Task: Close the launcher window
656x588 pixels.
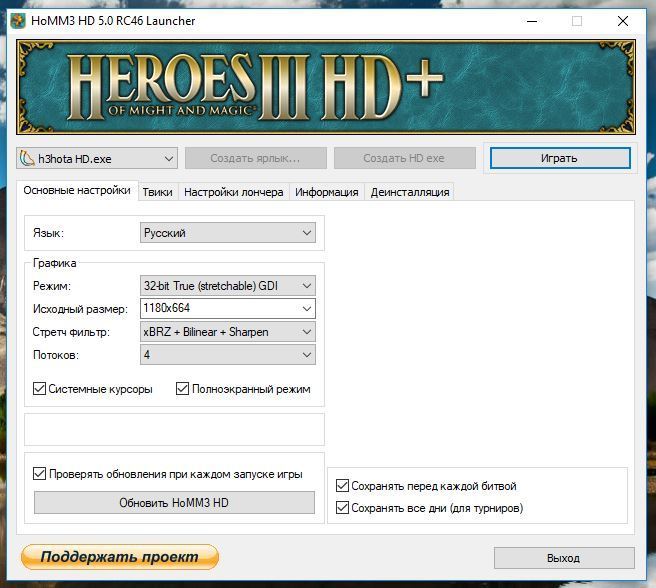Action: click(x=623, y=21)
